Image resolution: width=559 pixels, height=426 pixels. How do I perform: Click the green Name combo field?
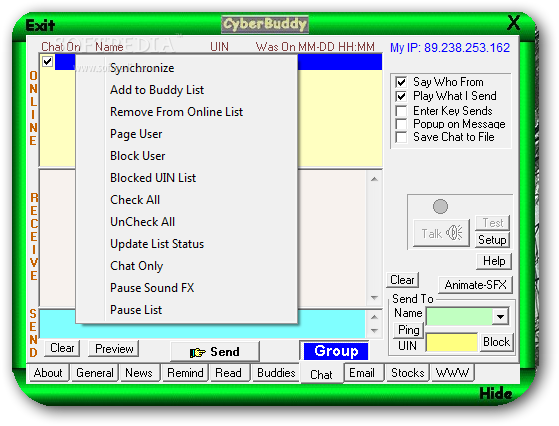460,317
